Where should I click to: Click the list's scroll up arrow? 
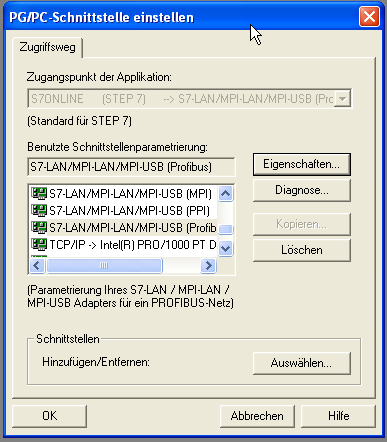[x=226, y=194]
